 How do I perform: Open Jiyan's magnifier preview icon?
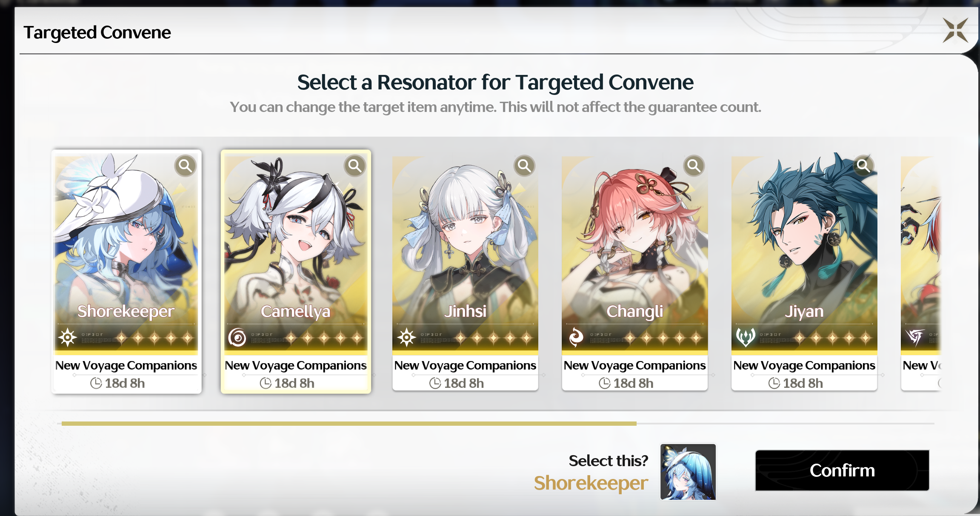pyautogui.click(x=863, y=166)
